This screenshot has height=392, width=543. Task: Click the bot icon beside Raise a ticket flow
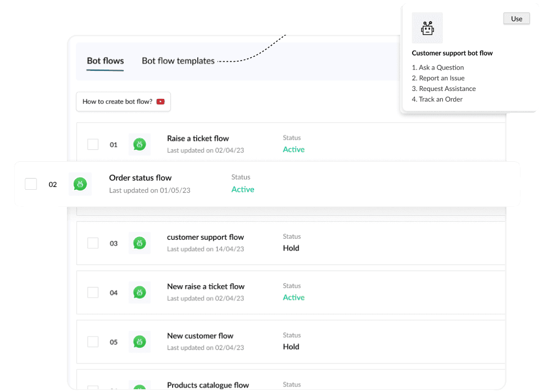pos(139,144)
